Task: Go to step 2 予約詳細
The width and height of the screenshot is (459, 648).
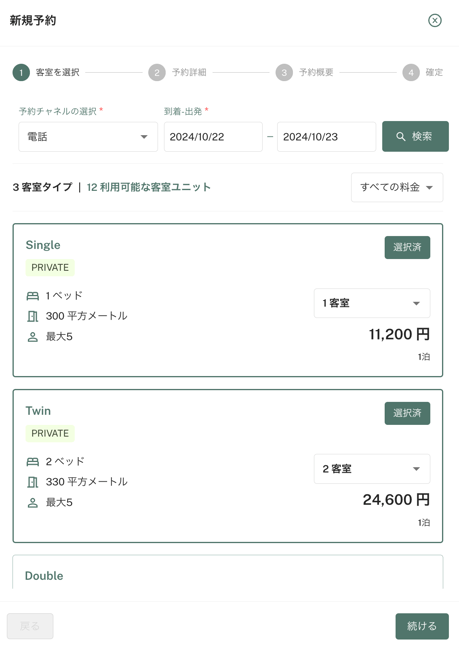Action: 178,72
